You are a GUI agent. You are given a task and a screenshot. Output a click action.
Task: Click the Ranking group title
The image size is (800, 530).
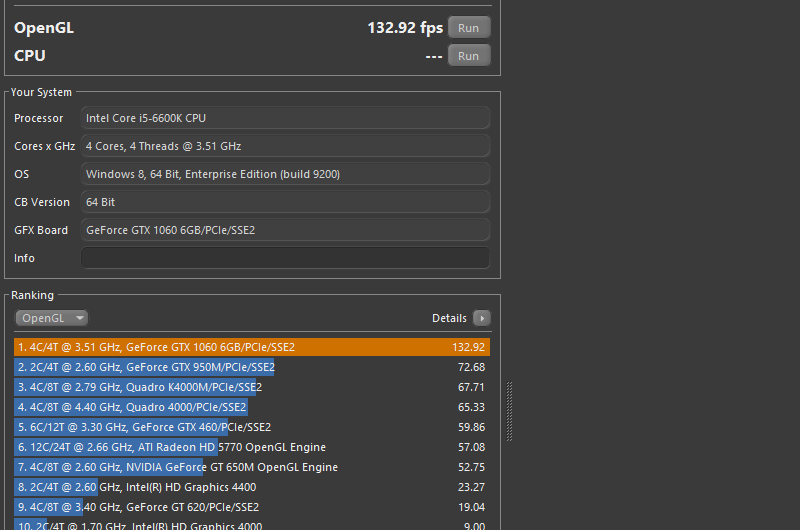[32, 295]
